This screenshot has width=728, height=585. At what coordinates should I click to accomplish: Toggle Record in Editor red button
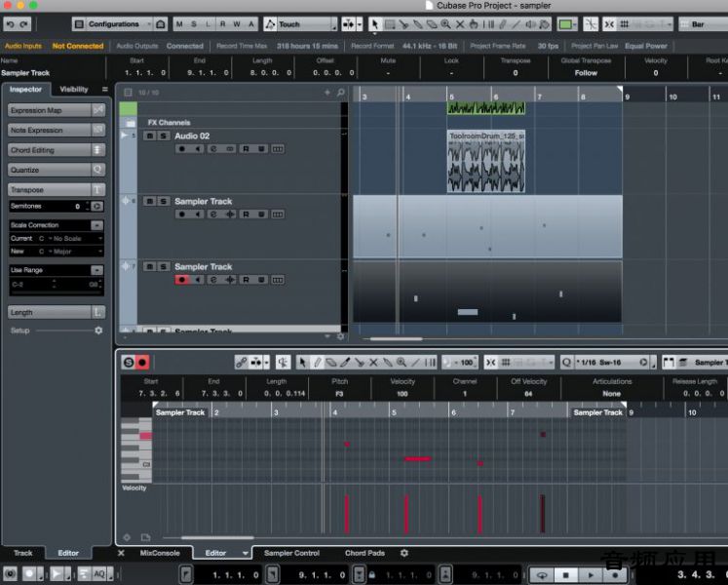click(142, 362)
